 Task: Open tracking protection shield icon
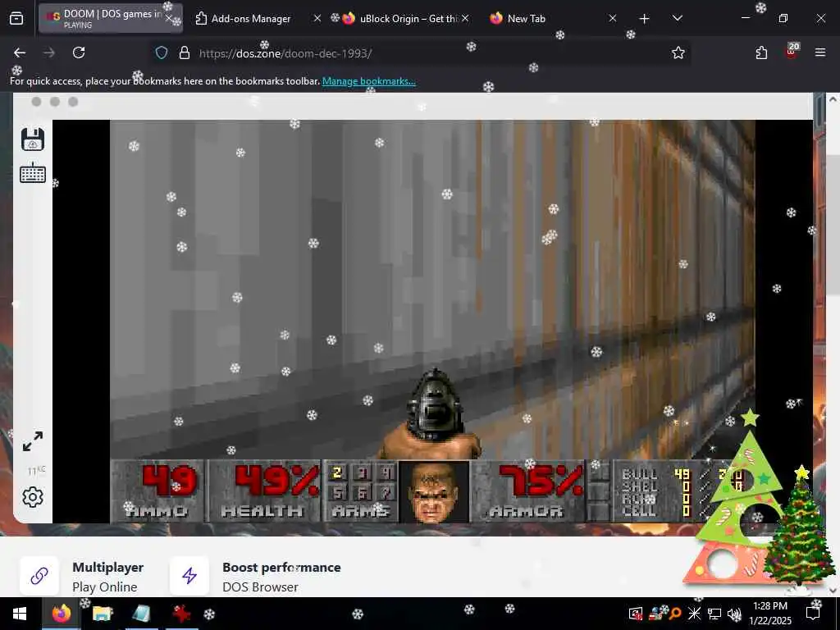(x=162, y=52)
